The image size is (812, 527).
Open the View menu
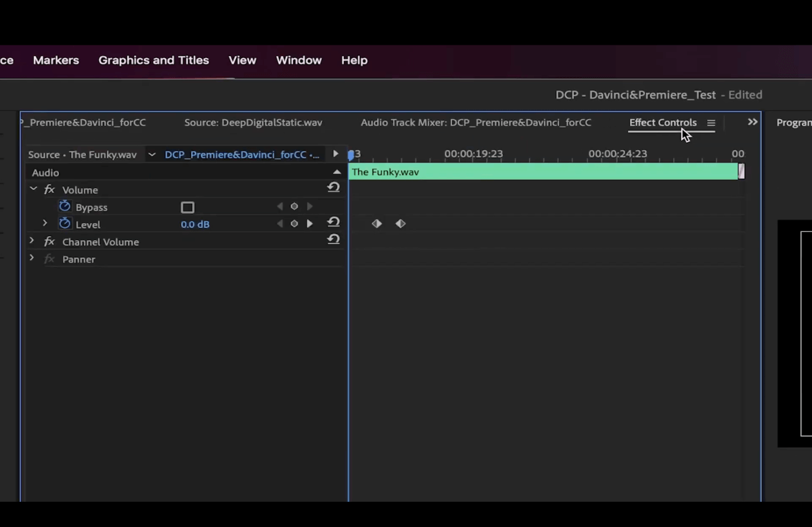tap(242, 60)
